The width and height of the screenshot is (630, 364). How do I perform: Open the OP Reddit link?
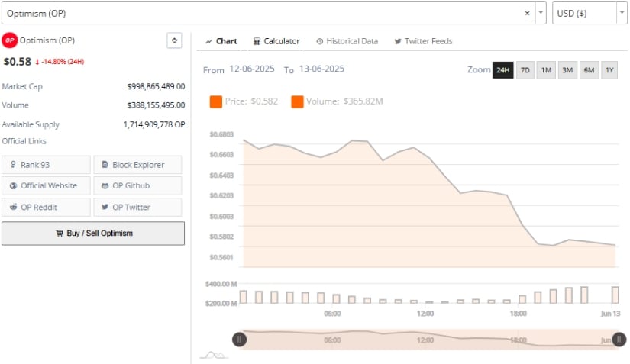tap(47, 207)
